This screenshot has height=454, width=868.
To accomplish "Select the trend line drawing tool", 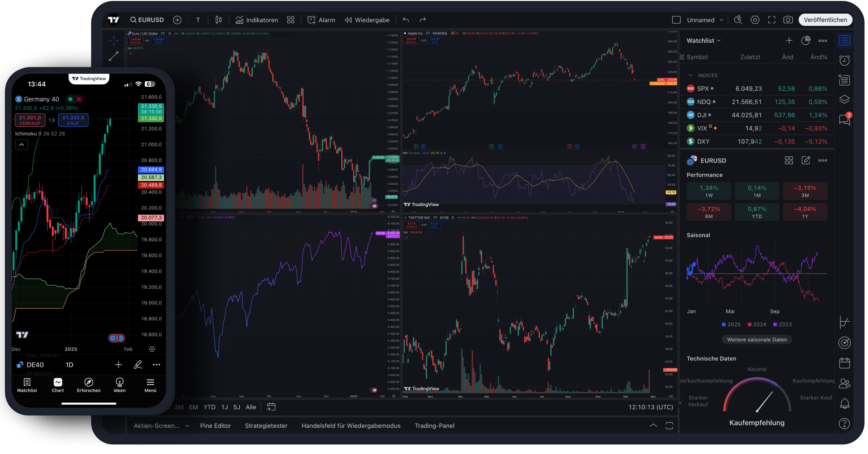I will (114, 56).
